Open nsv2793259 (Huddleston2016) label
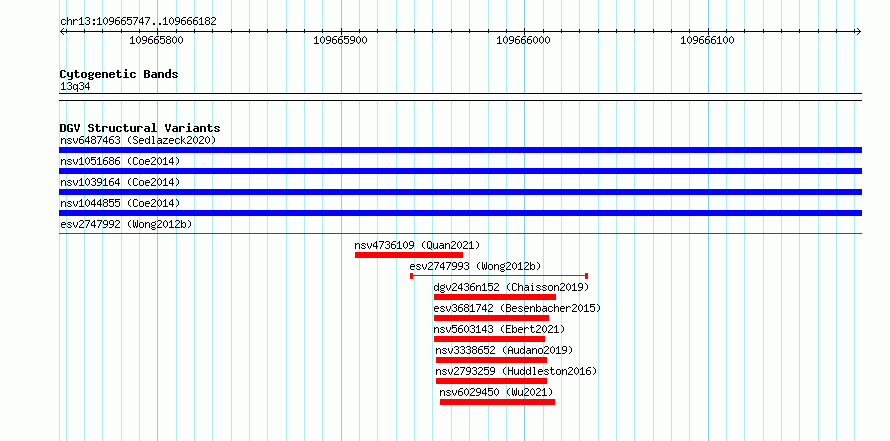 [517, 371]
